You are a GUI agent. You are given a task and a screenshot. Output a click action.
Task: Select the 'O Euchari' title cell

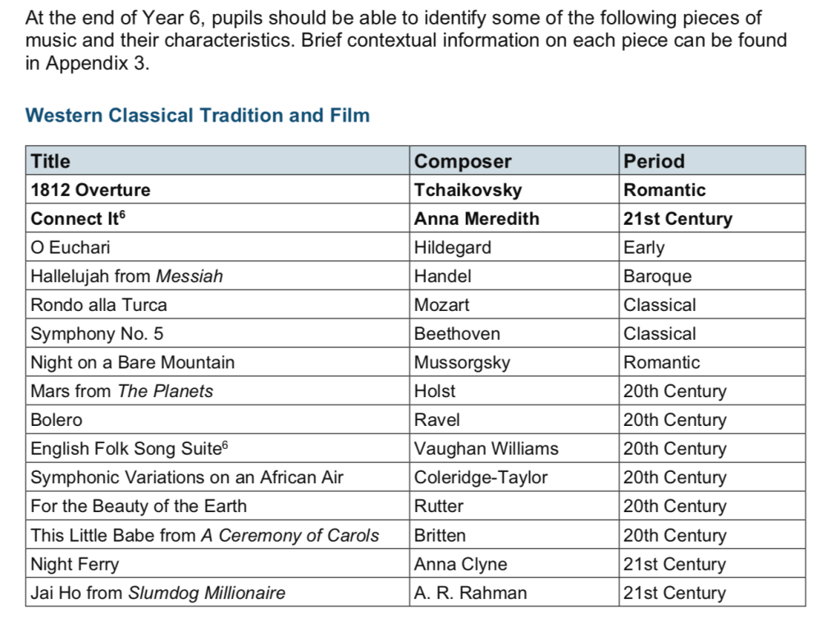click(x=70, y=248)
